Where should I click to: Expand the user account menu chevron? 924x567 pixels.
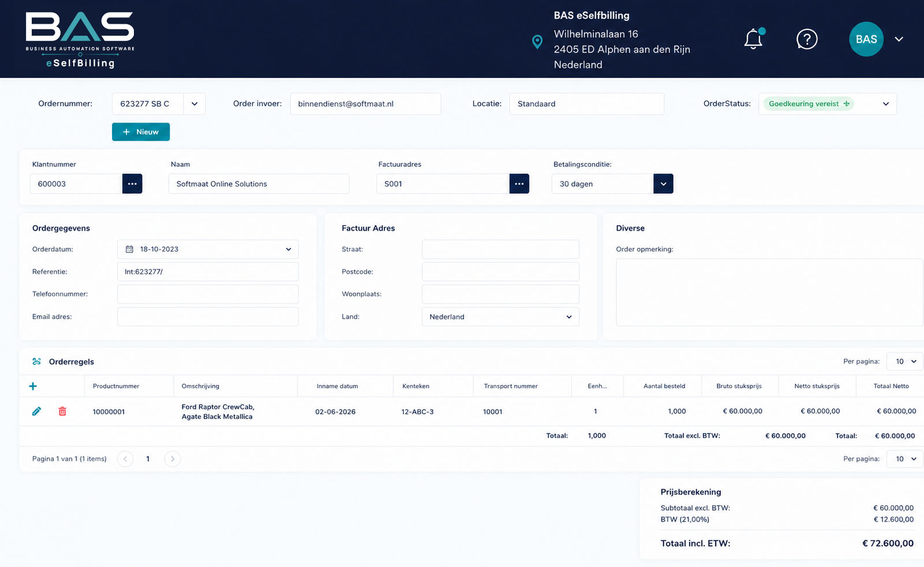tap(899, 39)
